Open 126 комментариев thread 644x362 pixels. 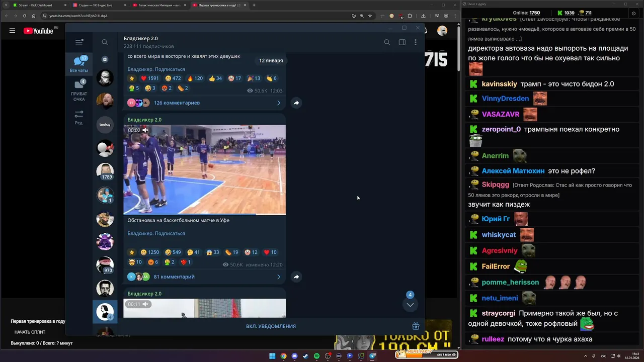pyautogui.click(x=177, y=103)
